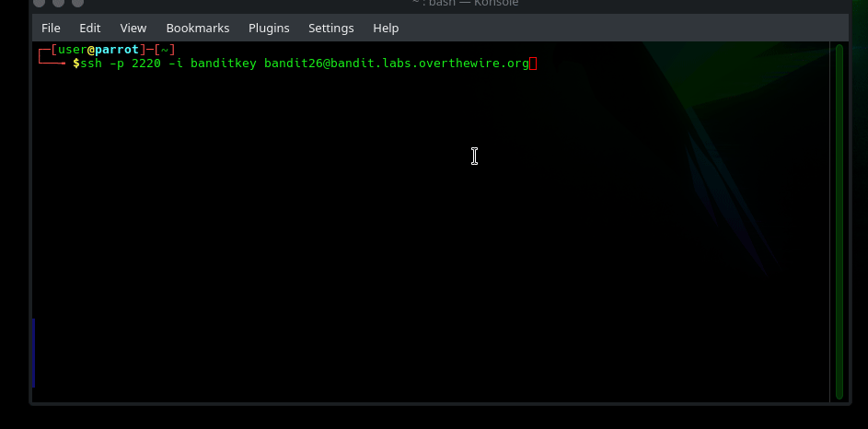Click the terminal's vertical scrollbar

[839, 221]
